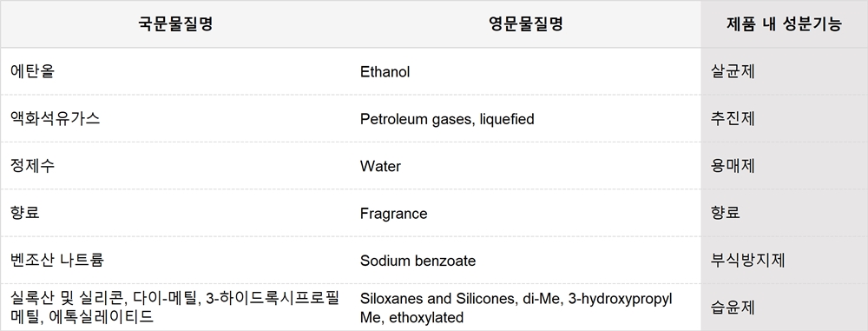The height and width of the screenshot is (331, 868).
Task: Select the Ethanol cell
Action: click(x=526, y=71)
